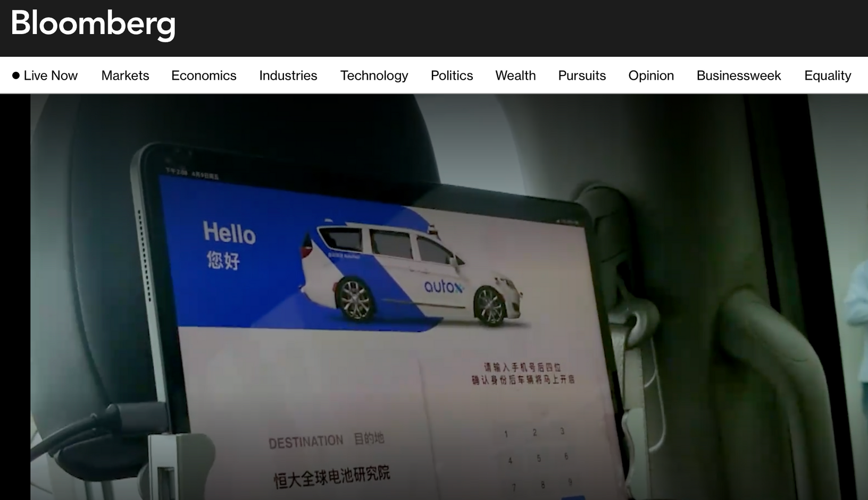Viewport: 868px width, 500px height.
Task: Go to the Markets section
Action: coord(125,75)
